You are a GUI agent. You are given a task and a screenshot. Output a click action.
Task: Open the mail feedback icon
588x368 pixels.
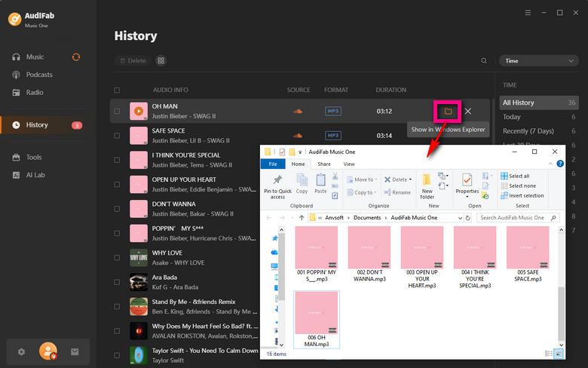coord(75,352)
